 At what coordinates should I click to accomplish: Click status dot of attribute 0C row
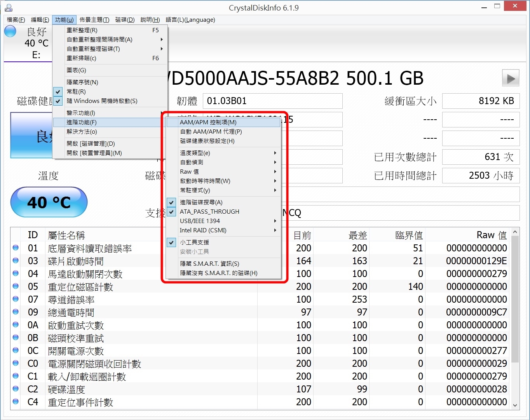point(16,350)
